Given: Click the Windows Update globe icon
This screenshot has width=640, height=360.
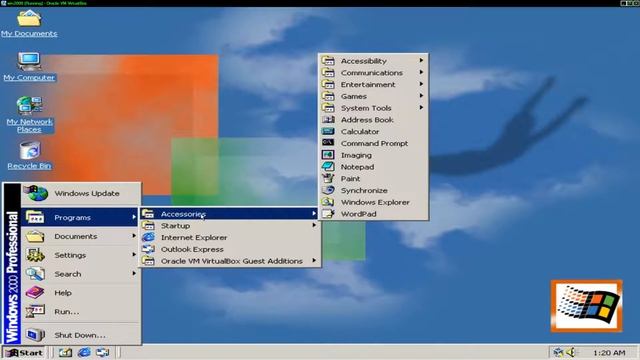Looking at the screenshot, I should [x=36, y=193].
